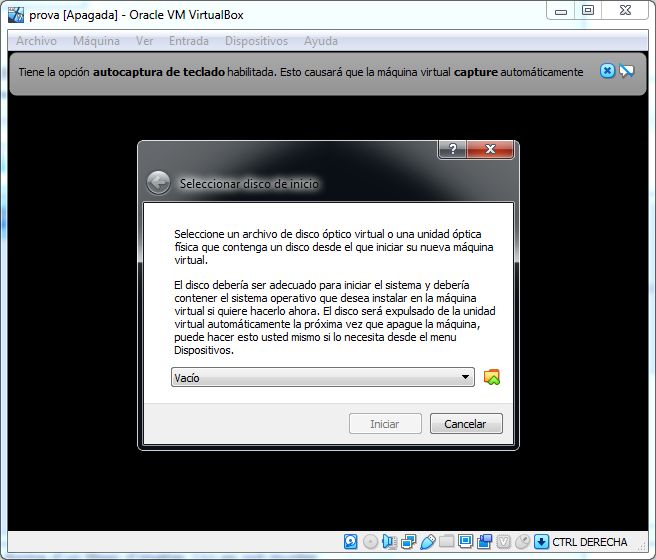
Task: Click the USB devices icon in status bar
Action: click(x=427, y=541)
